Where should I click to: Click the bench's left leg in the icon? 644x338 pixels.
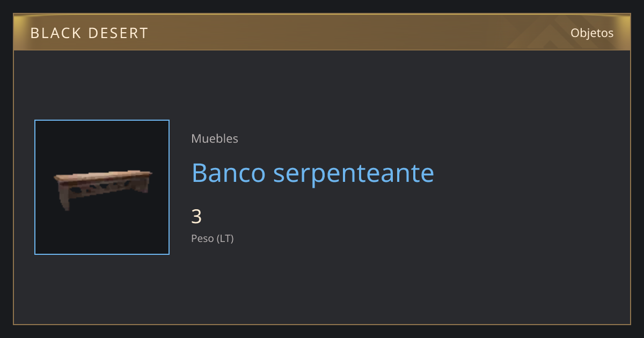(64, 200)
